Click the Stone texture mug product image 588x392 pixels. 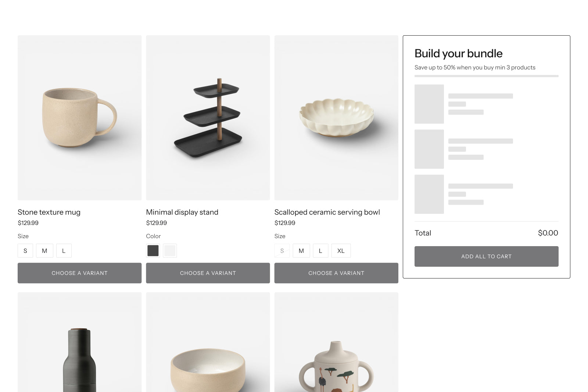(79, 118)
